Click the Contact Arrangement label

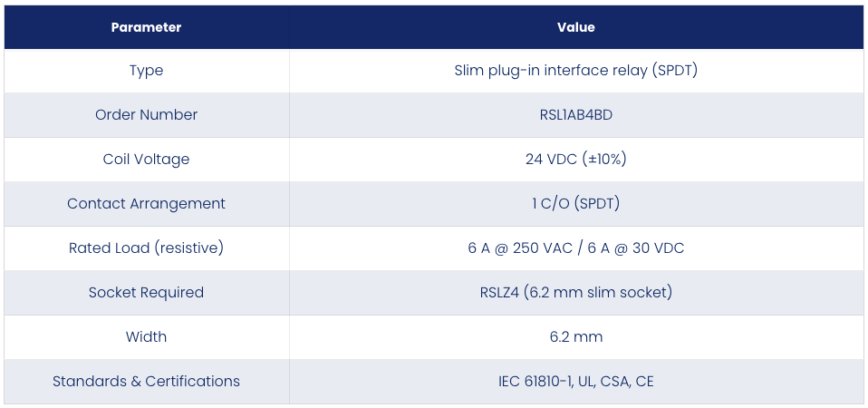pyautogui.click(x=146, y=204)
